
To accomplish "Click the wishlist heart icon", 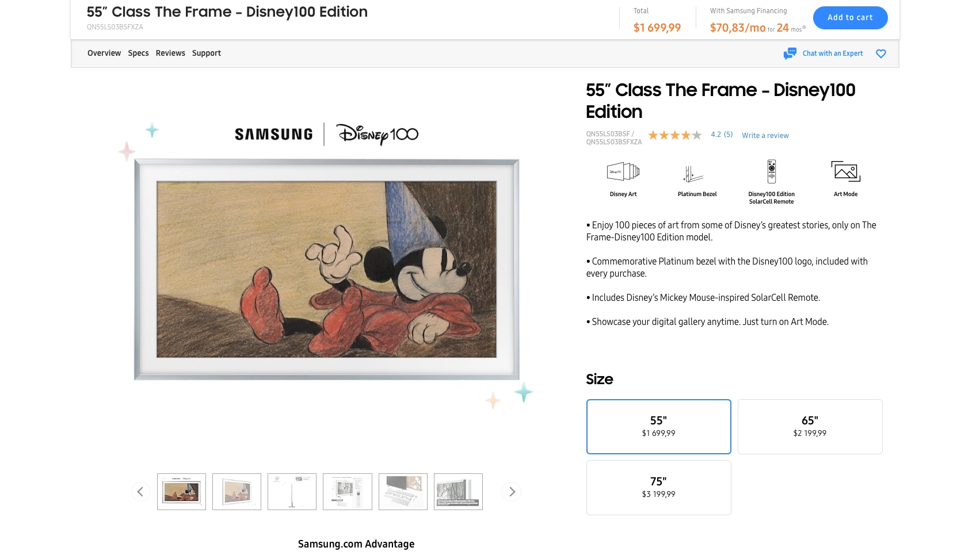I will tap(880, 53).
